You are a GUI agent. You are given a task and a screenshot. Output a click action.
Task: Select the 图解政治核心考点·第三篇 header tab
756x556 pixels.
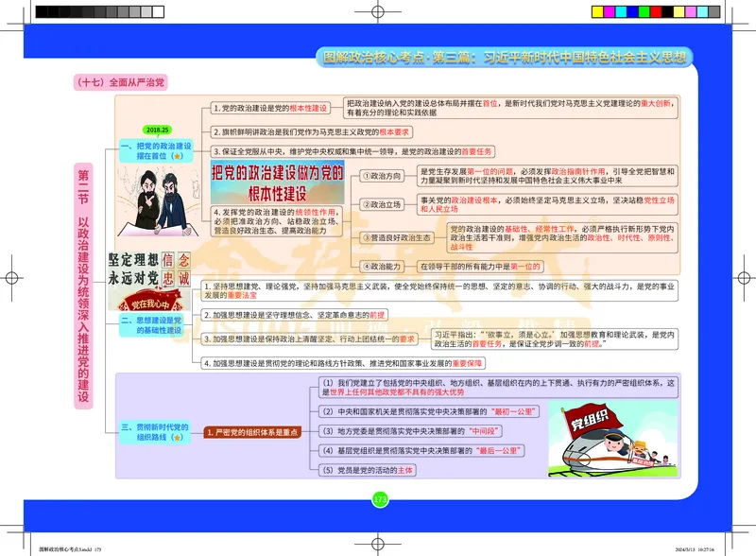[x=506, y=56]
